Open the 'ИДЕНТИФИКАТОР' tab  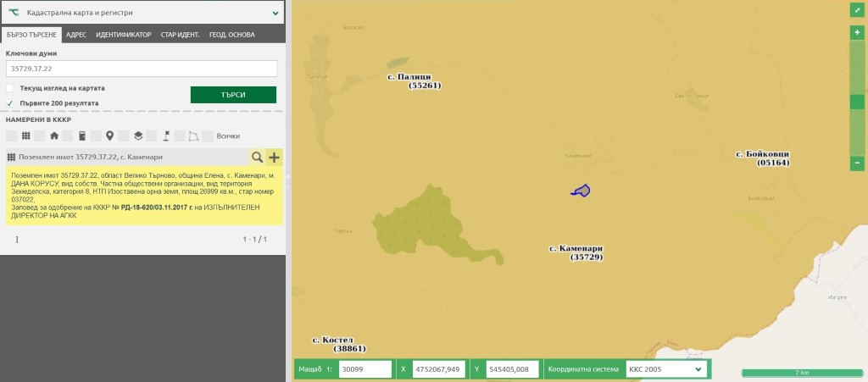[x=123, y=35]
